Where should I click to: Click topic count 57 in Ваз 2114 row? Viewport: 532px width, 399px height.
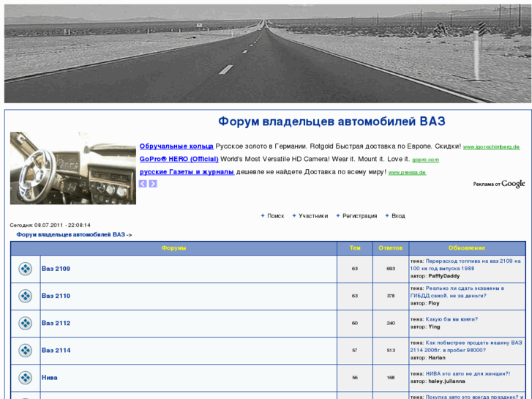pos(355,350)
